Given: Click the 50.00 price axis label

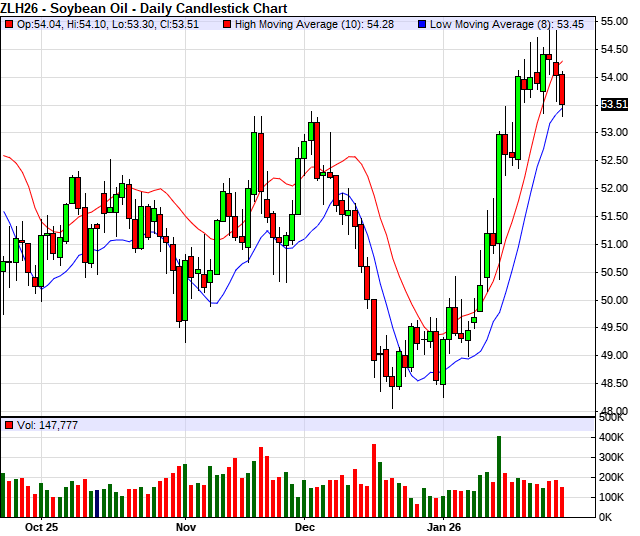Looking at the screenshot, I should point(614,300).
